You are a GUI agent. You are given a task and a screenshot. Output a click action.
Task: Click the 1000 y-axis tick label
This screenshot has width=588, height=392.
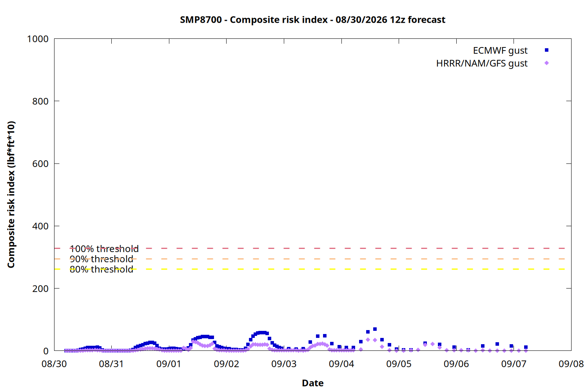tap(38, 39)
